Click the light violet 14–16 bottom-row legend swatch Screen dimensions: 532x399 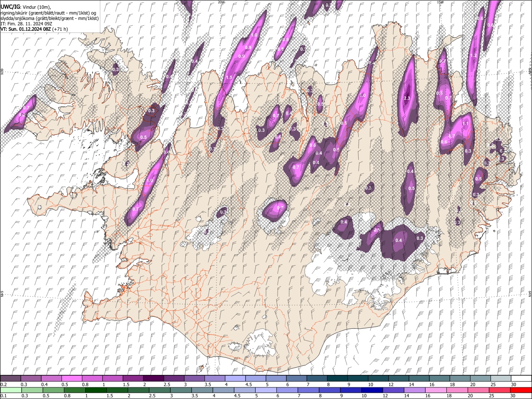tap(415, 390)
